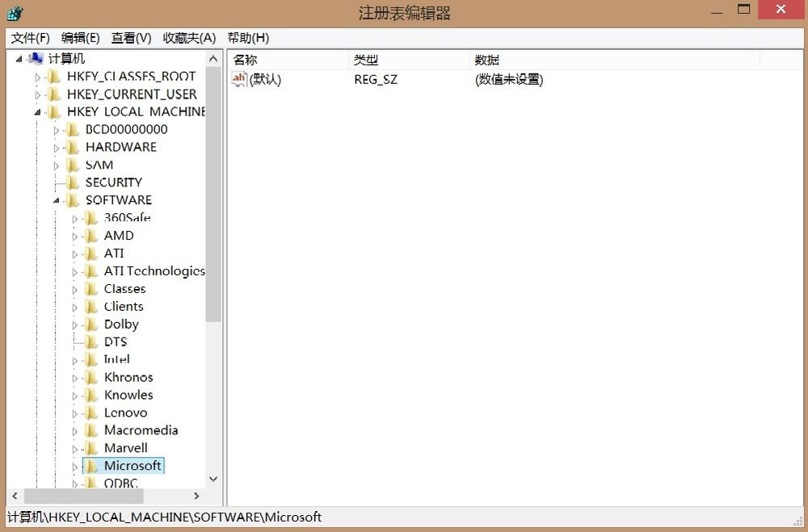Select the ATI Technologies registry key

[154, 270]
